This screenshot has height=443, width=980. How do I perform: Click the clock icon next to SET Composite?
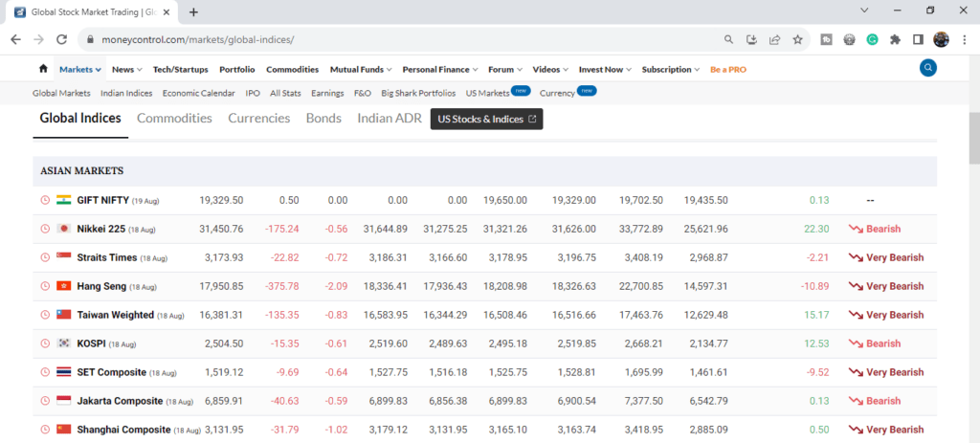(44, 372)
